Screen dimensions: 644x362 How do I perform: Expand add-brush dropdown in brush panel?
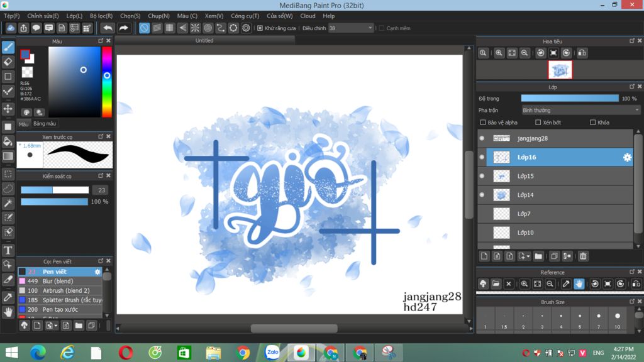pyautogui.click(x=56, y=326)
